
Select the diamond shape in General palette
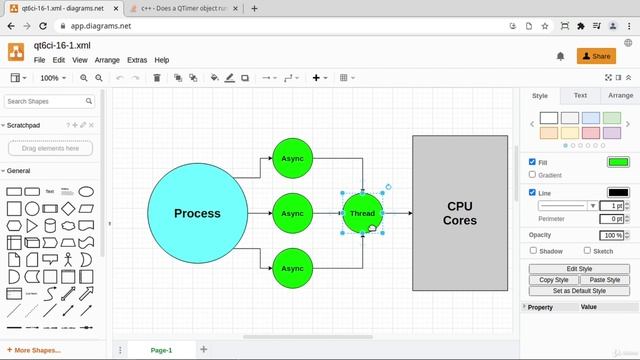[68, 209]
